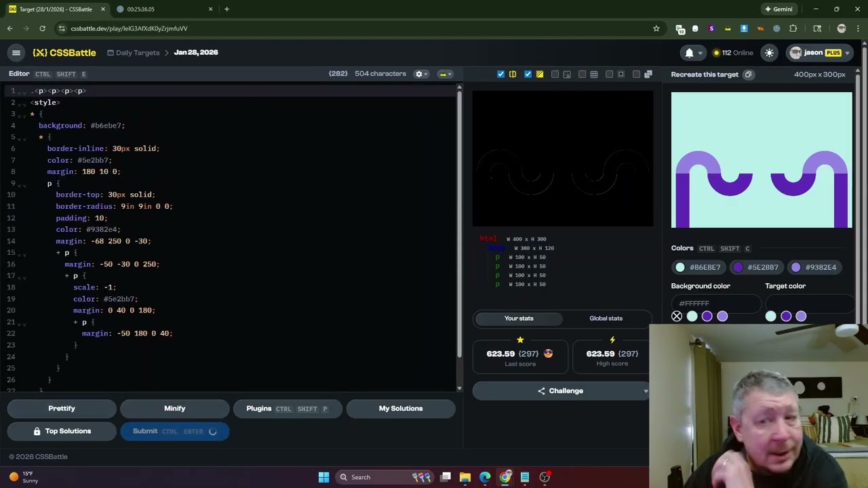Click the Target color input field
This screenshot has height=488, width=868.
tap(809, 303)
